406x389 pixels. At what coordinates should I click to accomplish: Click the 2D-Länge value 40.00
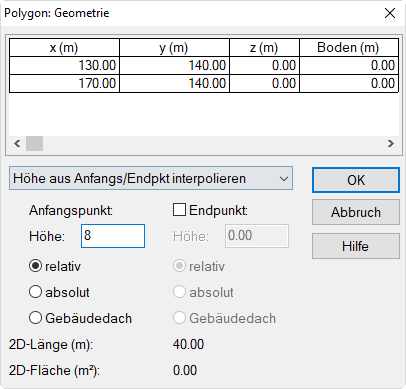tap(188, 344)
